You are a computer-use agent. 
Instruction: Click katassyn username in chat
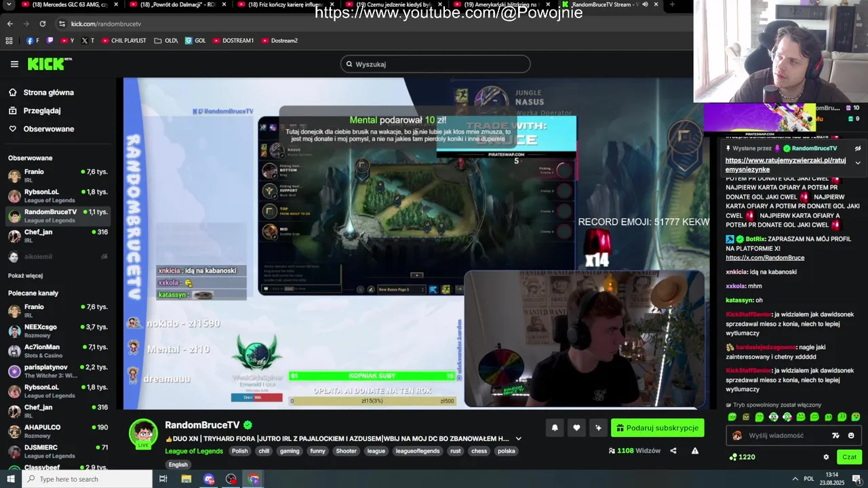pyautogui.click(x=739, y=300)
